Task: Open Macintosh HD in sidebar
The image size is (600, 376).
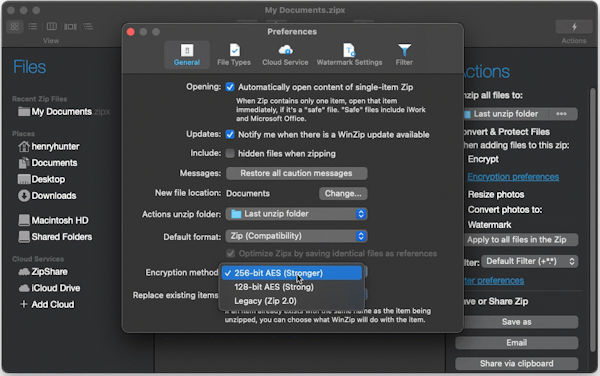Action: click(53, 220)
